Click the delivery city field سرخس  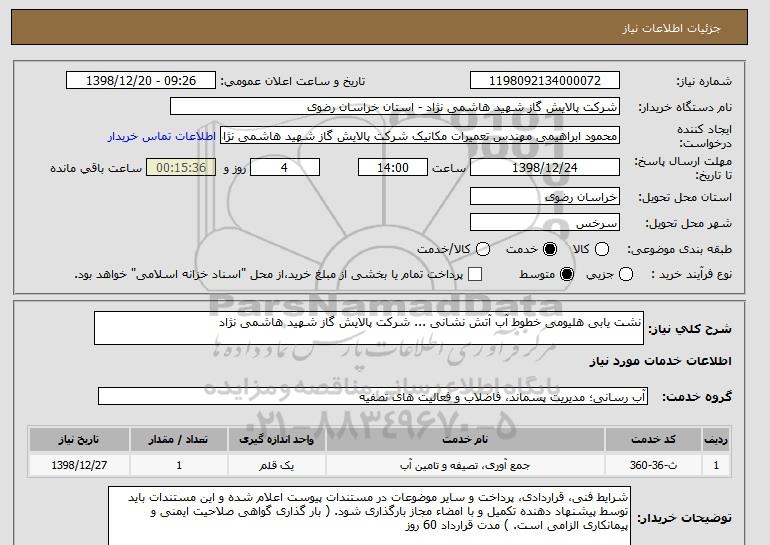(545, 222)
